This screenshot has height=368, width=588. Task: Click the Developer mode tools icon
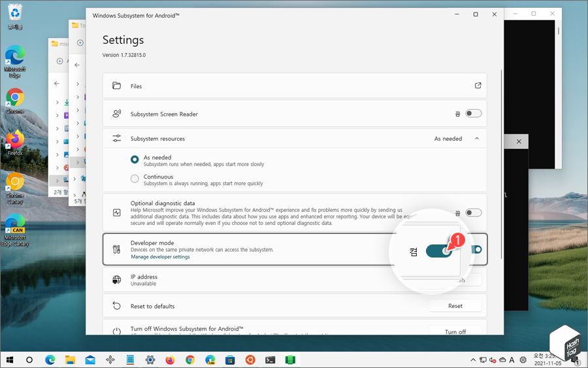coord(117,250)
